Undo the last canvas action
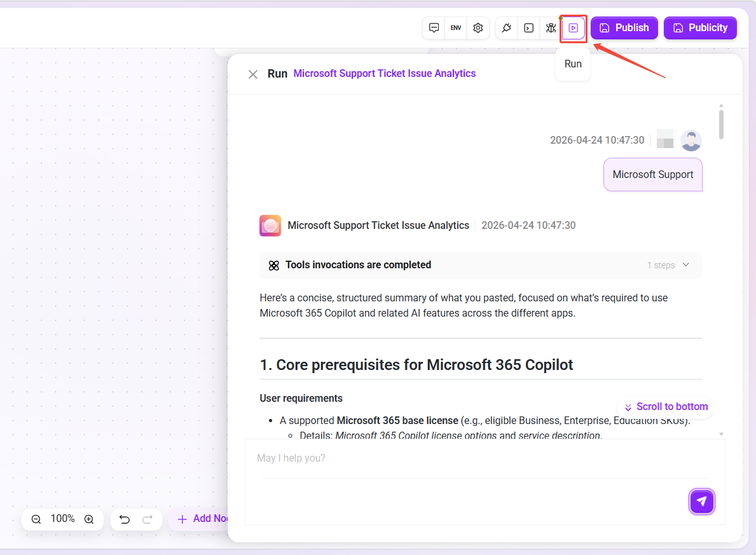This screenshot has height=555, width=756. click(x=125, y=519)
